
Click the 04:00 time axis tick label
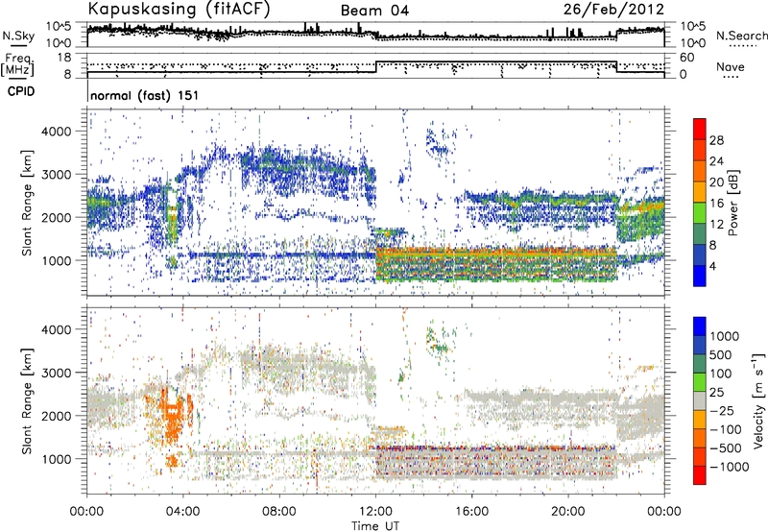[183, 512]
